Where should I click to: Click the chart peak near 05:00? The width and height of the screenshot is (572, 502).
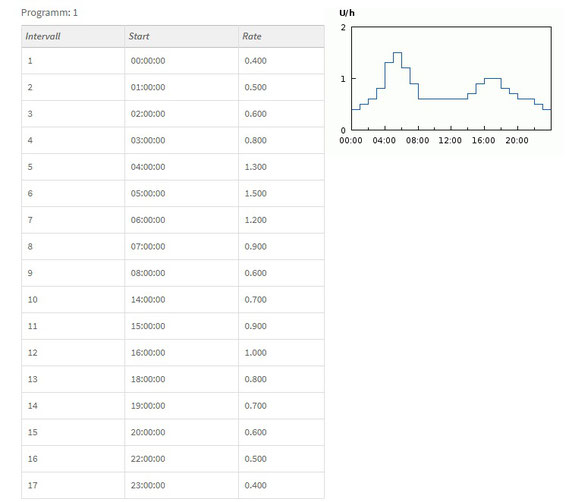[397, 53]
